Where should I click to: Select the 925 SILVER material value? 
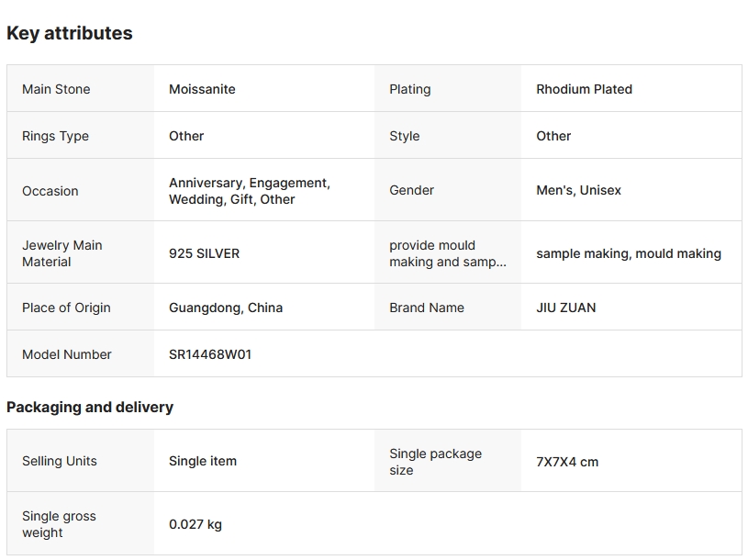(x=204, y=253)
